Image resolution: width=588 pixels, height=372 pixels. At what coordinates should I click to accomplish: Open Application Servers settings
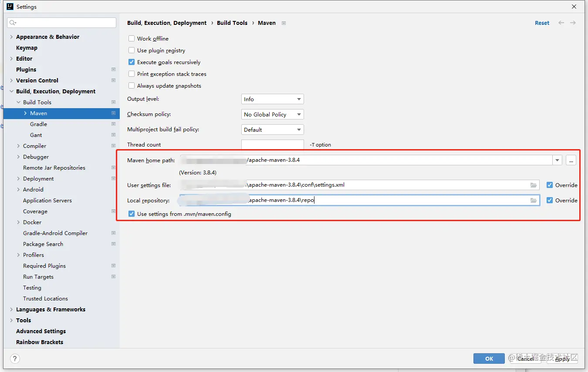pos(47,200)
